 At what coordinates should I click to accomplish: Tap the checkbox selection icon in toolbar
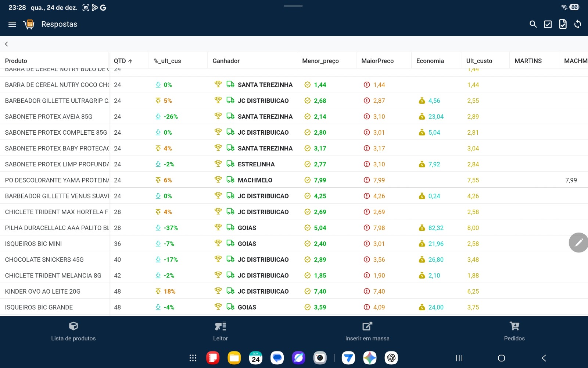(x=548, y=24)
